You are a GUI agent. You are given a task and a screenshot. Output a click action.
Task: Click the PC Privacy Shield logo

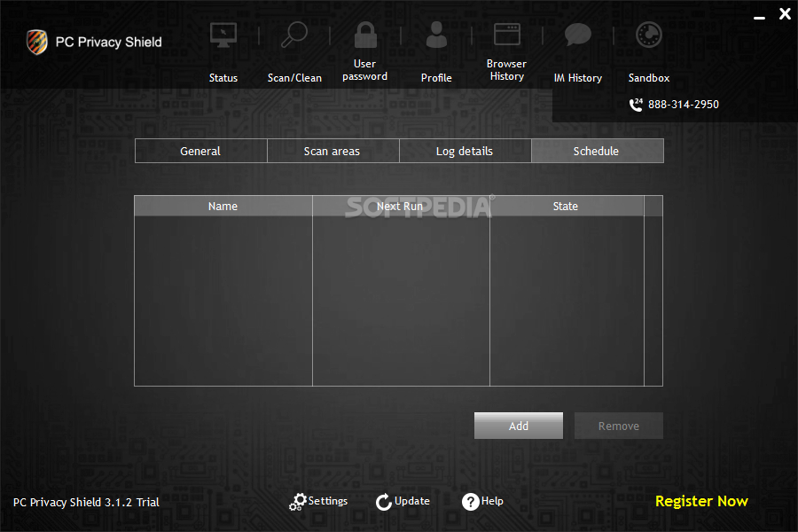37,42
